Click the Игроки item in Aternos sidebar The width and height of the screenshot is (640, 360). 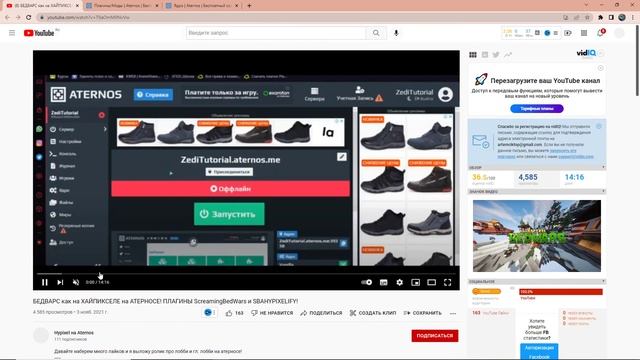(x=62, y=178)
